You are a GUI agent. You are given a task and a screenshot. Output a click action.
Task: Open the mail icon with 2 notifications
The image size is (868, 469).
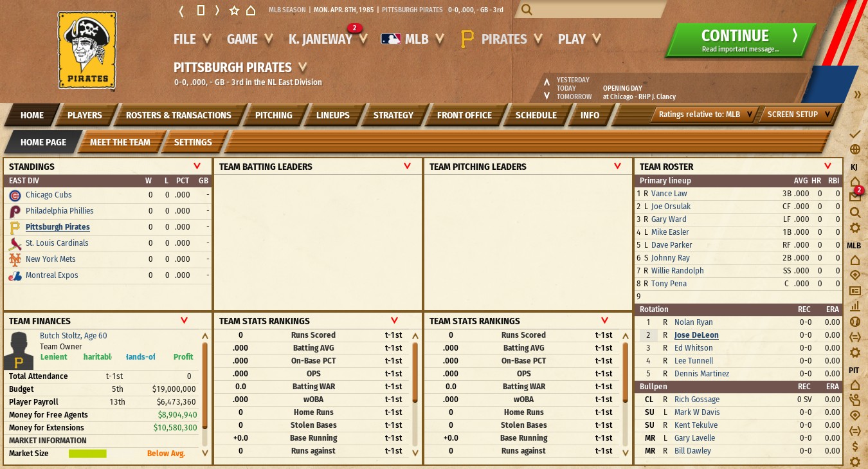pos(854,196)
